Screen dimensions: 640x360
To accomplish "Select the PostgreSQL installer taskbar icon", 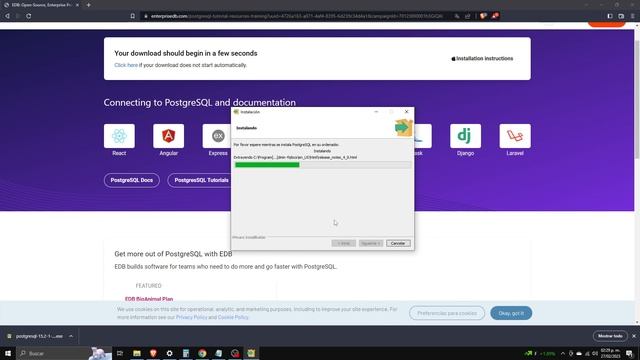I will [251, 353].
